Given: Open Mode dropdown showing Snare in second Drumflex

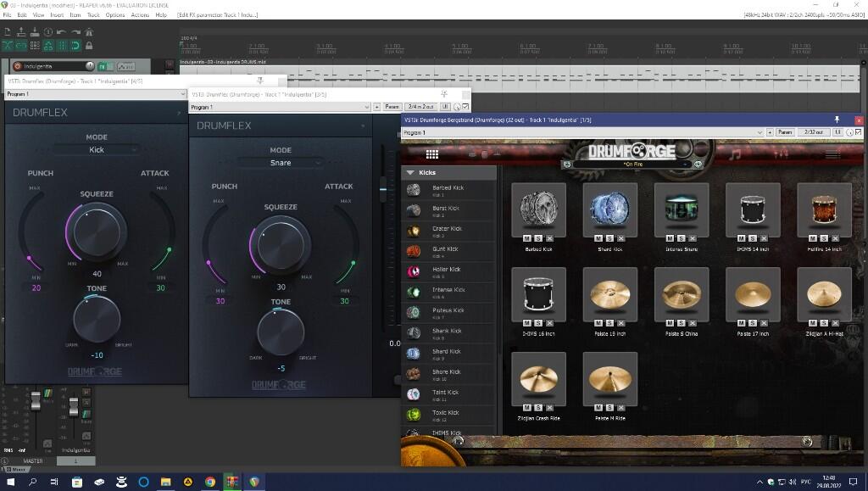Looking at the screenshot, I should 280,163.
